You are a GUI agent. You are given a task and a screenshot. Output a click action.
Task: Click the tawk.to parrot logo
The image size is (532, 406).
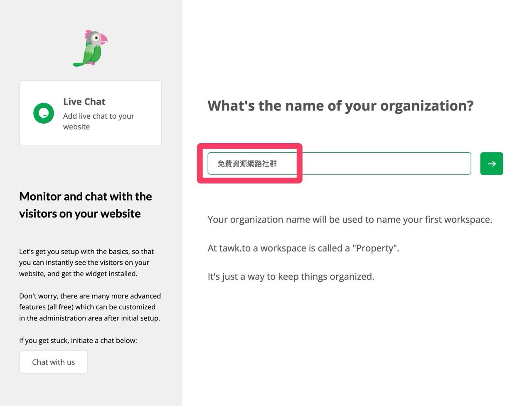[90, 48]
